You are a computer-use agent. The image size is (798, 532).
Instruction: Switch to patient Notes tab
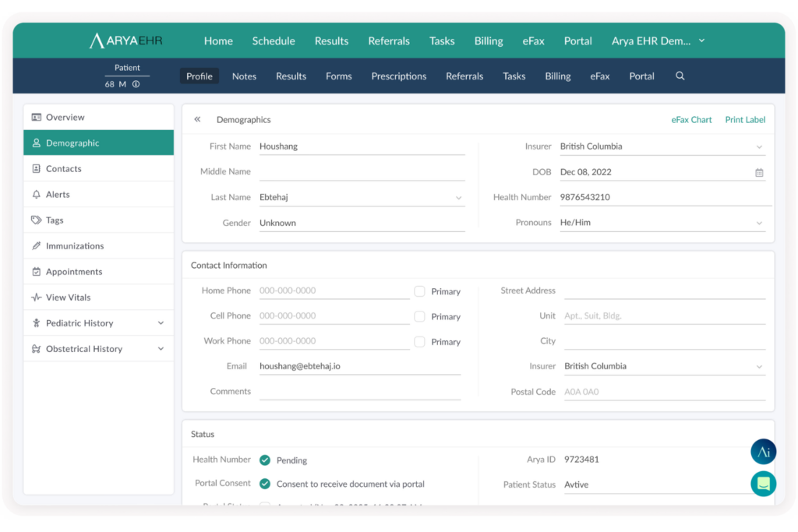coord(244,76)
